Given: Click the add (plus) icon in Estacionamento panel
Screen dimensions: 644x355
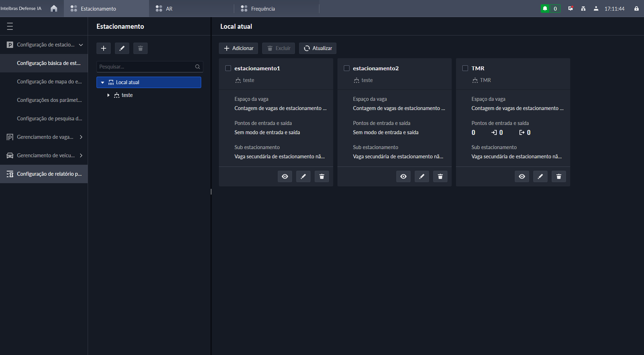Looking at the screenshot, I should [x=104, y=48].
